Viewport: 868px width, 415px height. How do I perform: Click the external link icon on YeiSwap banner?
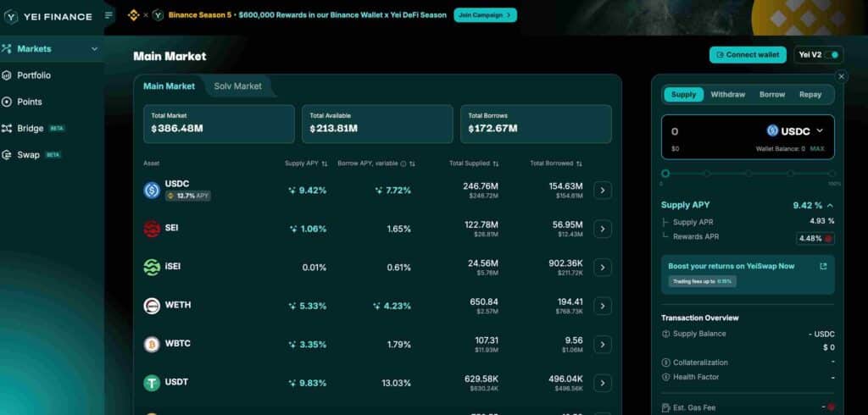(x=823, y=266)
